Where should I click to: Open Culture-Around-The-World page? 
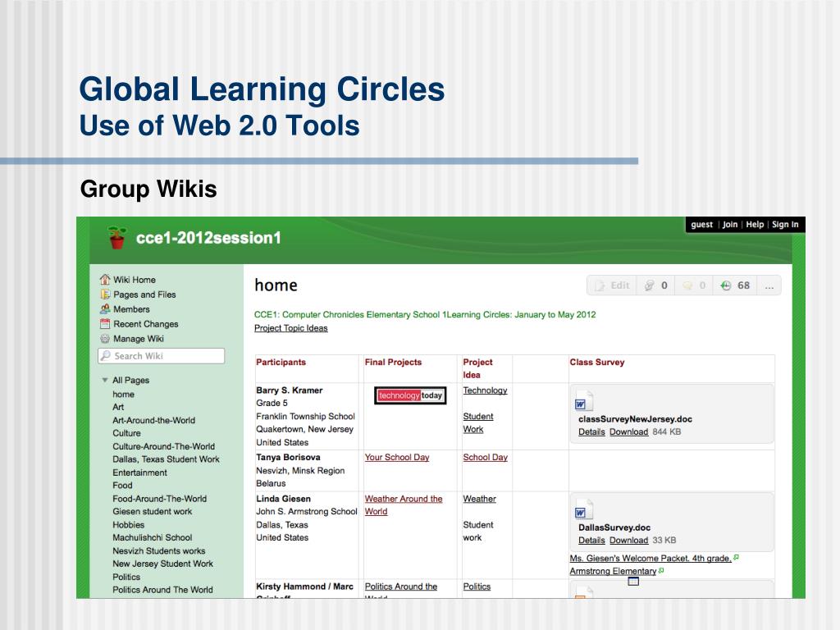point(163,446)
